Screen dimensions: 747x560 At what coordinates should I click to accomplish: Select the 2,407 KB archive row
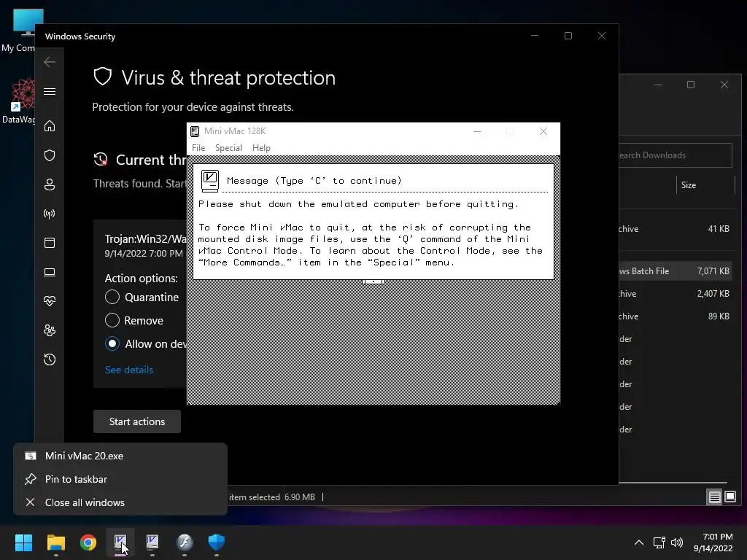[676, 294]
